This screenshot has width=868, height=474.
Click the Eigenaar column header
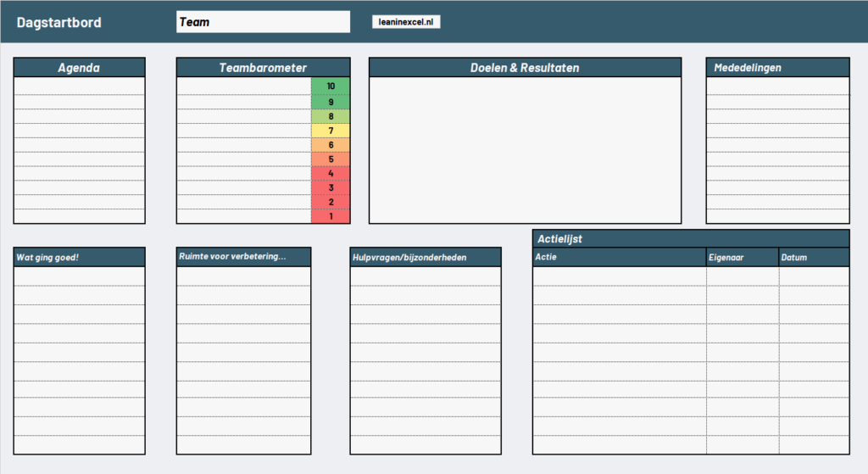pyautogui.click(x=742, y=258)
